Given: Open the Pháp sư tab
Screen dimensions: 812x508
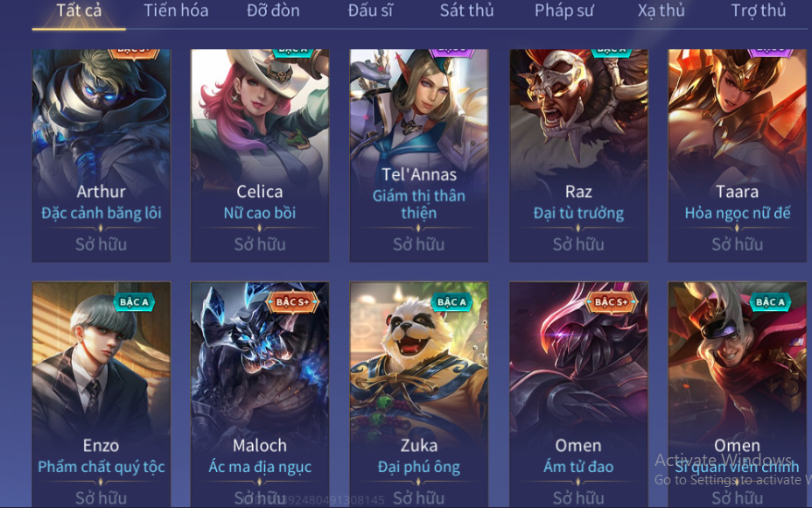Looking at the screenshot, I should pyautogui.click(x=564, y=11).
